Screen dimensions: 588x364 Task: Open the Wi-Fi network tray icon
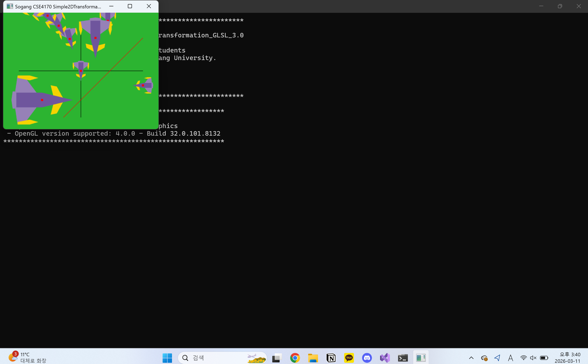(x=523, y=358)
